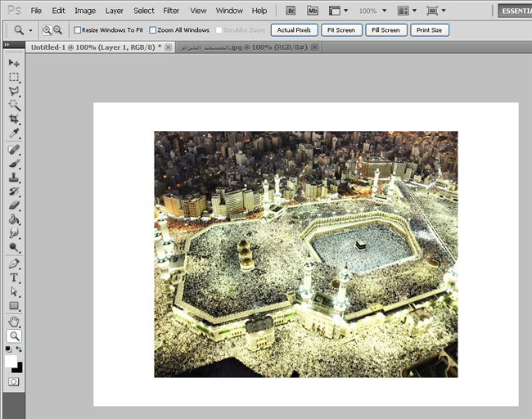Viewport: 532px width, 419px height.
Task: Launch Adobe Bridge from the Br icon
Action: coord(291,11)
